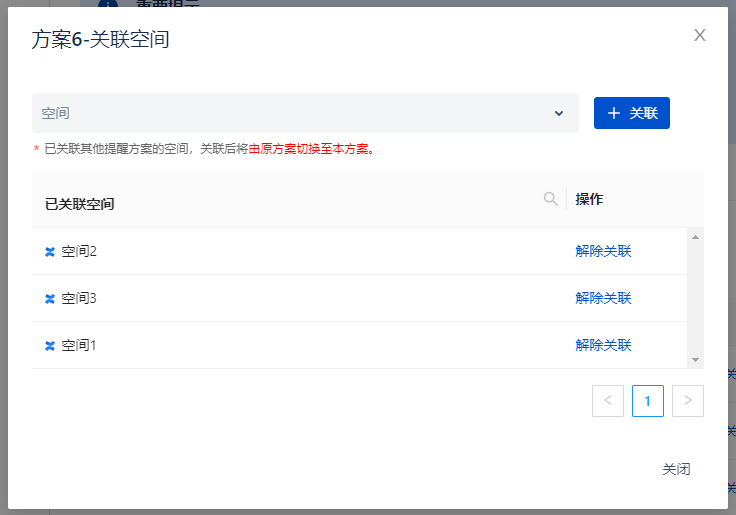Click 解除关联 for 空间1
The image size is (736, 515).
pos(603,346)
